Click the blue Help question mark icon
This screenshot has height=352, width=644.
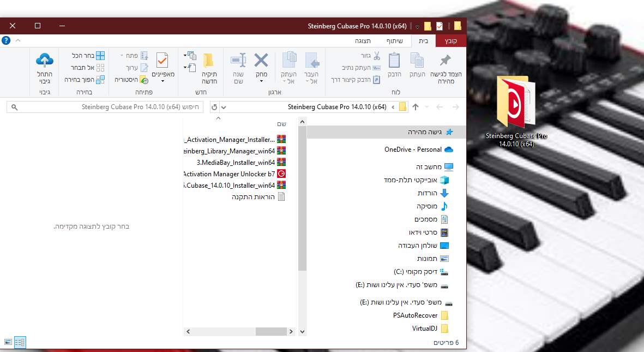[6, 40]
